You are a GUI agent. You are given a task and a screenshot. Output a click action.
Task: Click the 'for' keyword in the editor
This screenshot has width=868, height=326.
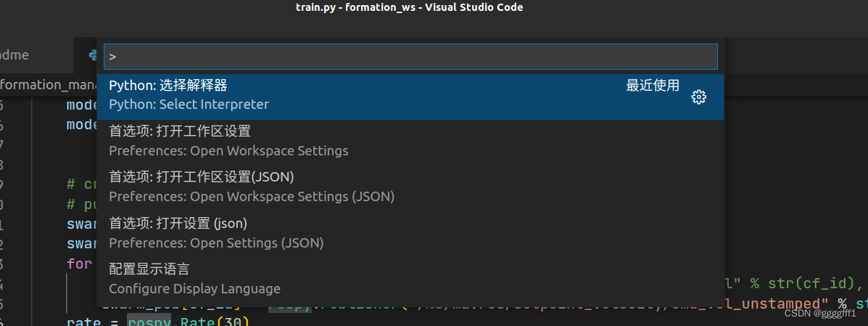(79, 264)
